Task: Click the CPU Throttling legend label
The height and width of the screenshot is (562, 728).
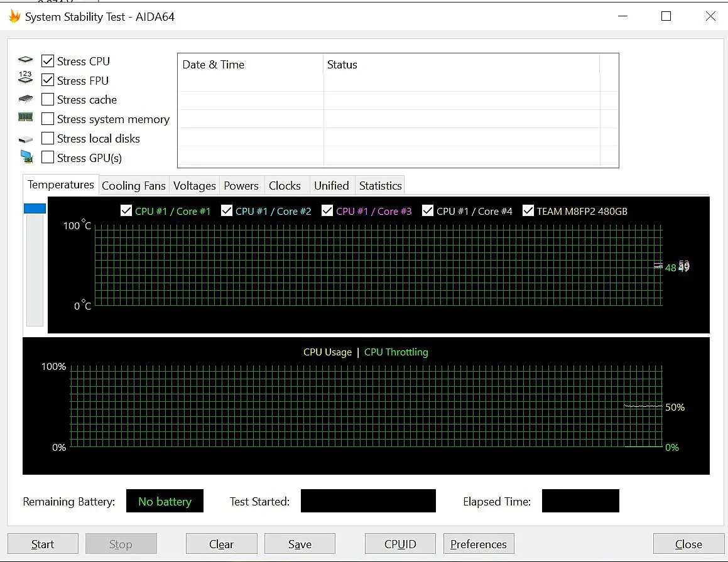Action: point(396,352)
